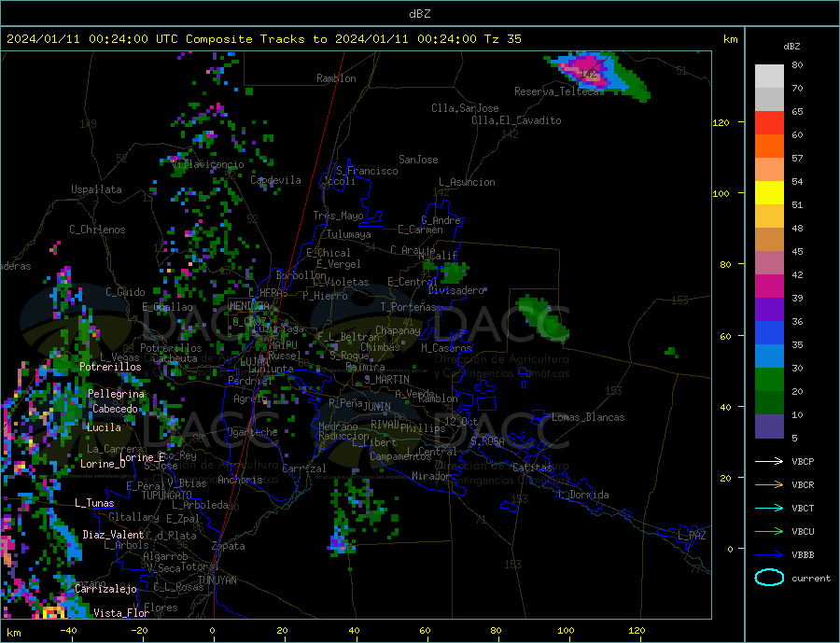The image size is (840, 643).
Task: Click the Reserva_Telteca map label
Action: click(x=556, y=91)
